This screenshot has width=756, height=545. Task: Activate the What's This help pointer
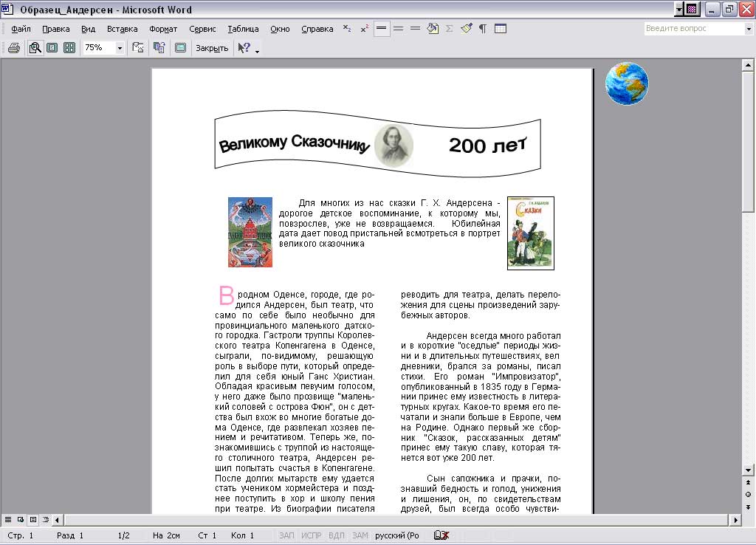(244, 48)
